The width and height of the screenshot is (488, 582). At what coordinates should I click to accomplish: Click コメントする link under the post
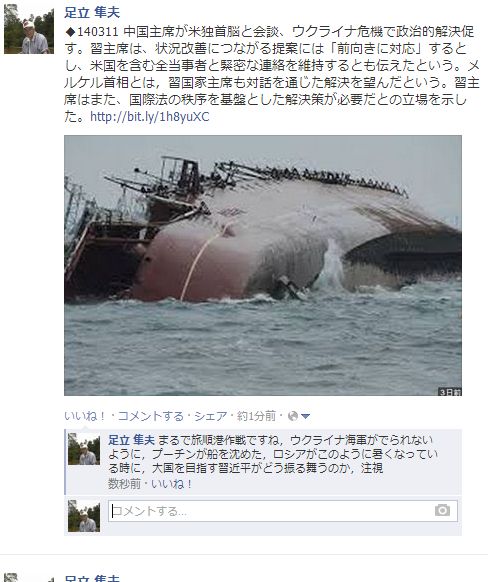tap(151, 416)
